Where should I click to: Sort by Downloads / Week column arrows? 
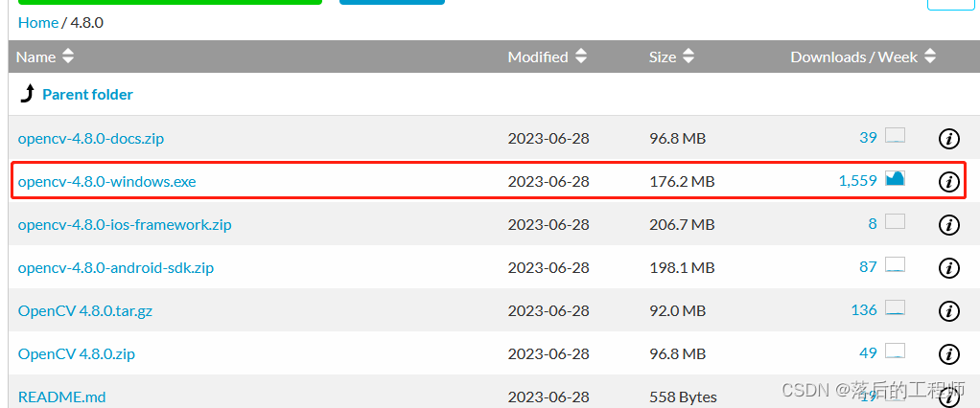pos(930,57)
